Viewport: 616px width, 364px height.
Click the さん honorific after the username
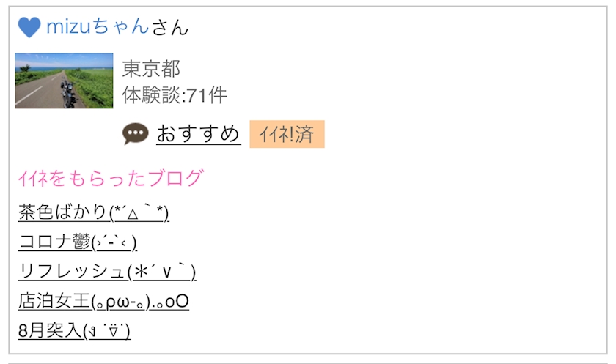(x=170, y=28)
